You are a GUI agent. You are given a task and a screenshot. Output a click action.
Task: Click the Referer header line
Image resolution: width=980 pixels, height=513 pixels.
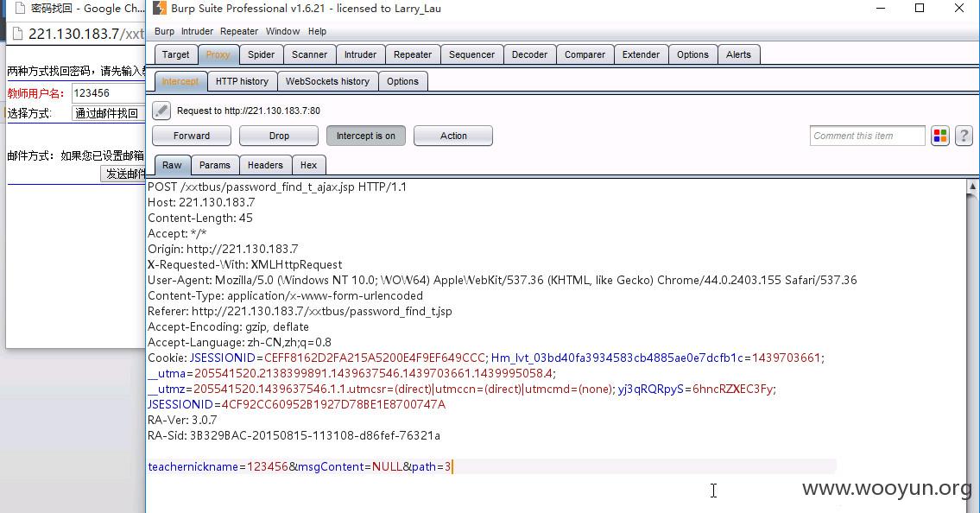pyautogui.click(x=300, y=311)
